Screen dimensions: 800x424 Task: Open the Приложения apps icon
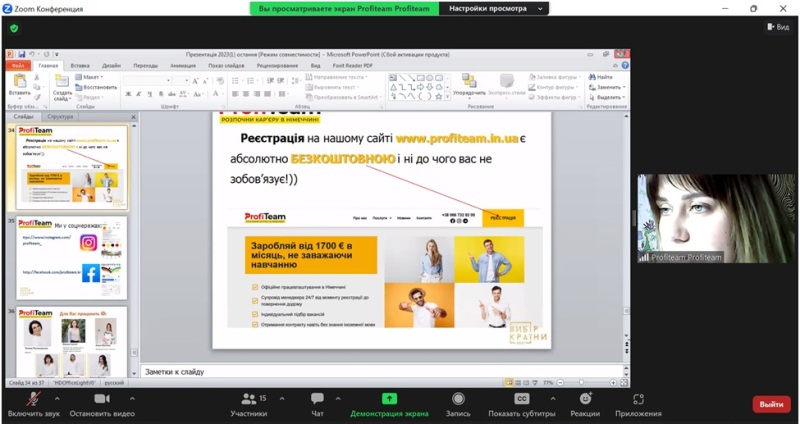click(638, 399)
